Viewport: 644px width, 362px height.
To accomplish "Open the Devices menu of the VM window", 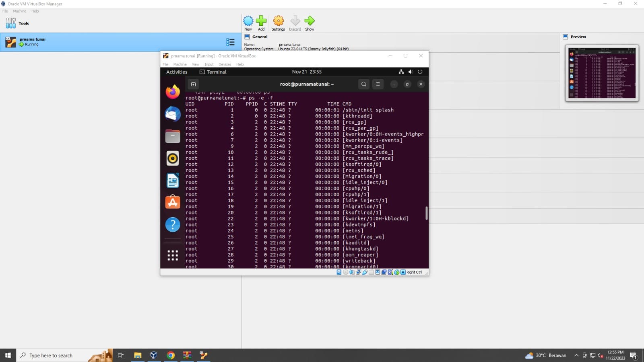I will (225, 64).
